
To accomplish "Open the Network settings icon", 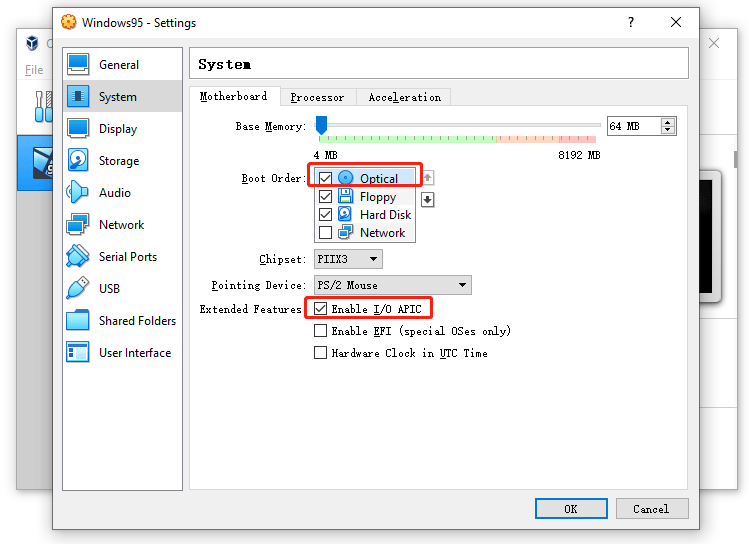I will [78, 224].
